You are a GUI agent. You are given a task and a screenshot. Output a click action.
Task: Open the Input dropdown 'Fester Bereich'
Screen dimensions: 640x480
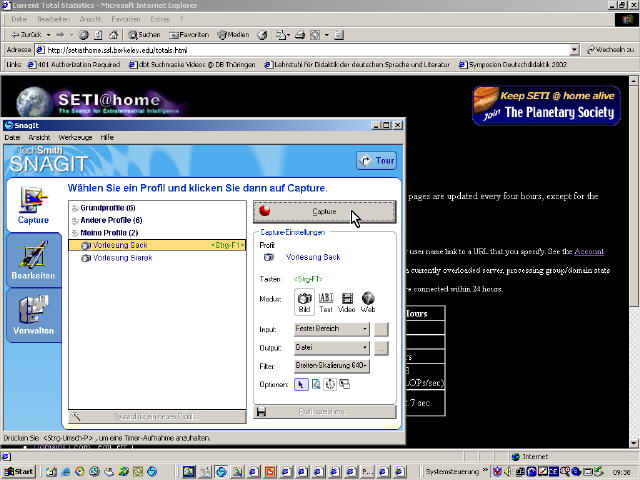coord(332,328)
